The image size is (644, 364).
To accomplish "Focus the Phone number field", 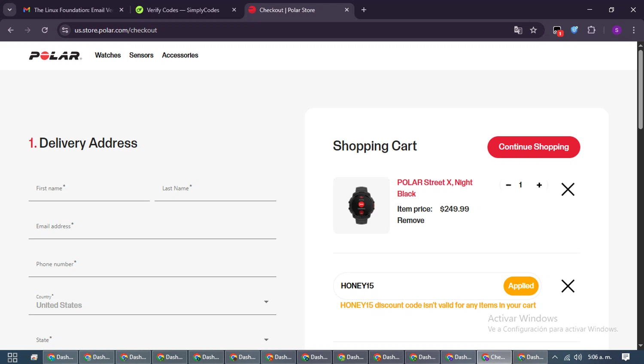I will click(x=152, y=265).
